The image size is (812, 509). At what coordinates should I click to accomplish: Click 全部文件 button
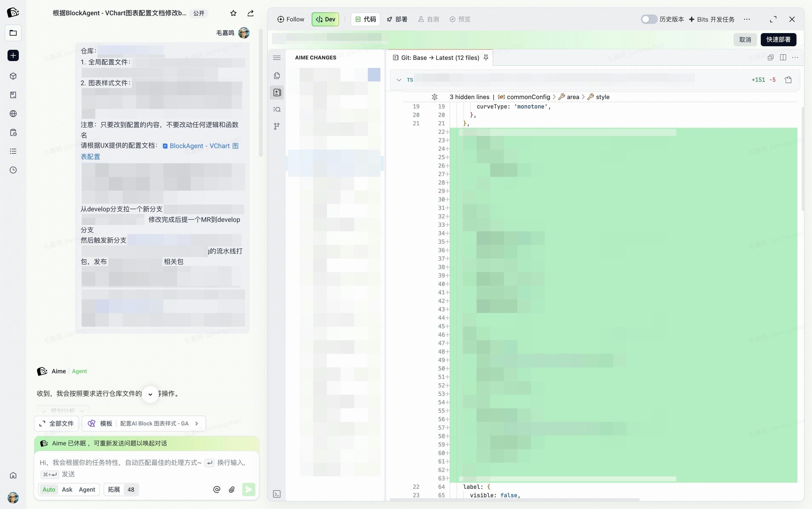[x=56, y=424]
